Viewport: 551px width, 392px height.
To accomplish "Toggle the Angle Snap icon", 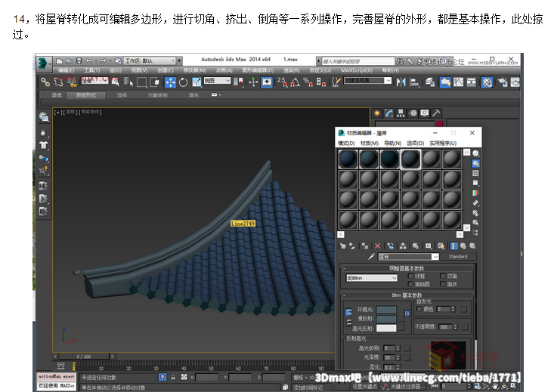I will [296, 82].
